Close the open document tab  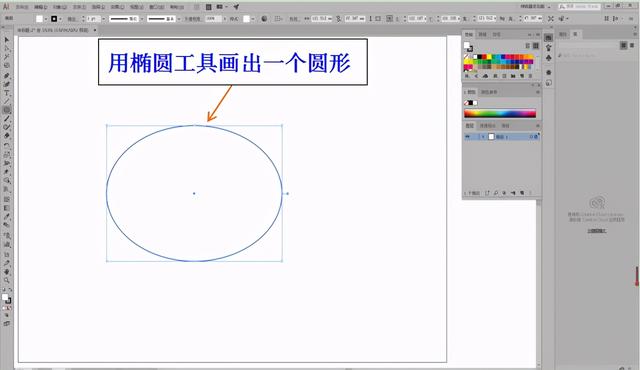[95, 30]
